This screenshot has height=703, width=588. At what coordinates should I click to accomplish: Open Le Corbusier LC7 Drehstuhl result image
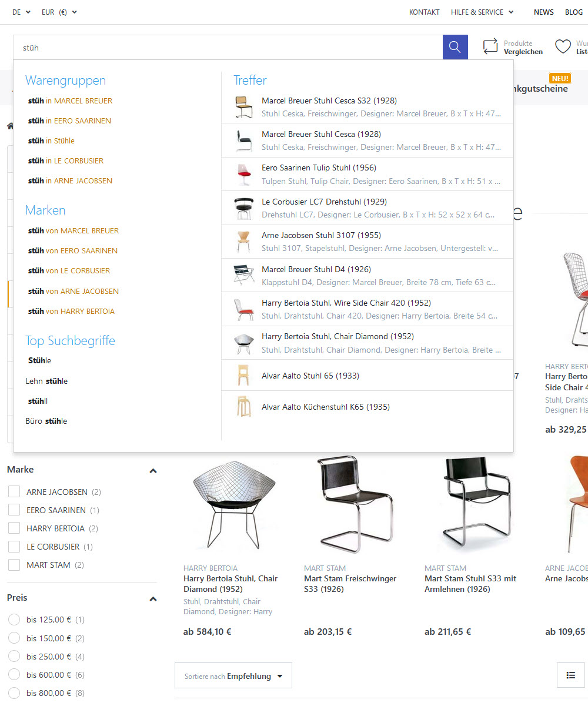click(244, 208)
